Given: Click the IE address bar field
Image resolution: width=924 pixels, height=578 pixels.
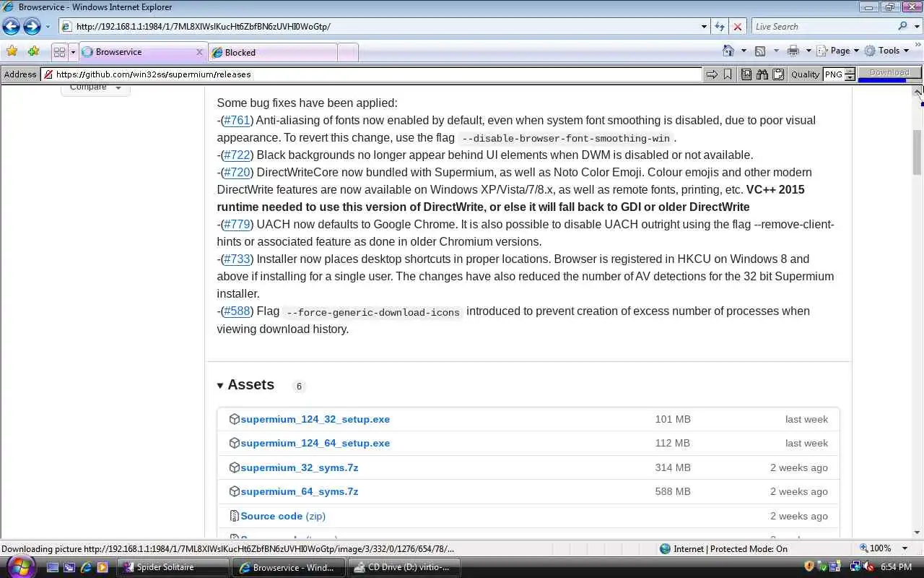Looking at the screenshot, I should tap(378, 27).
